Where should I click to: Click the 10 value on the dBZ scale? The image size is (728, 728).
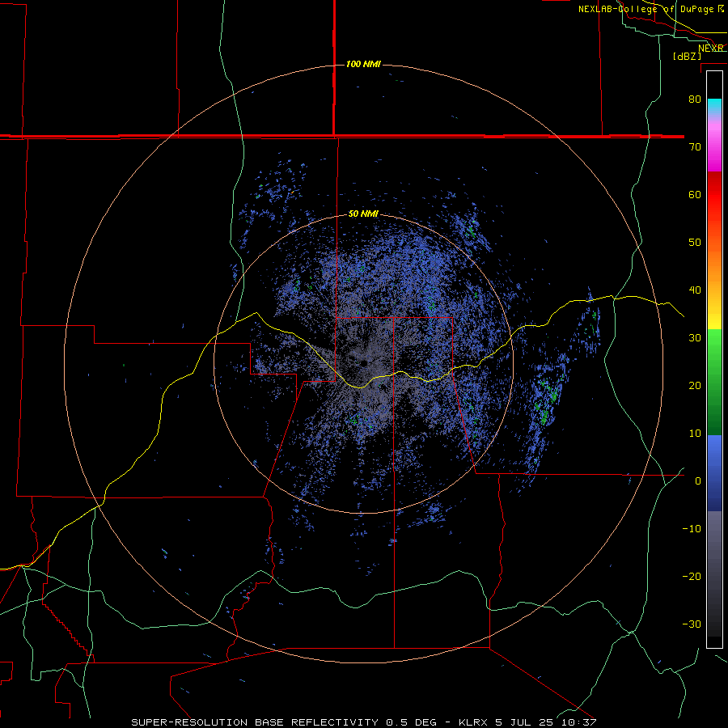(x=695, y=434)
